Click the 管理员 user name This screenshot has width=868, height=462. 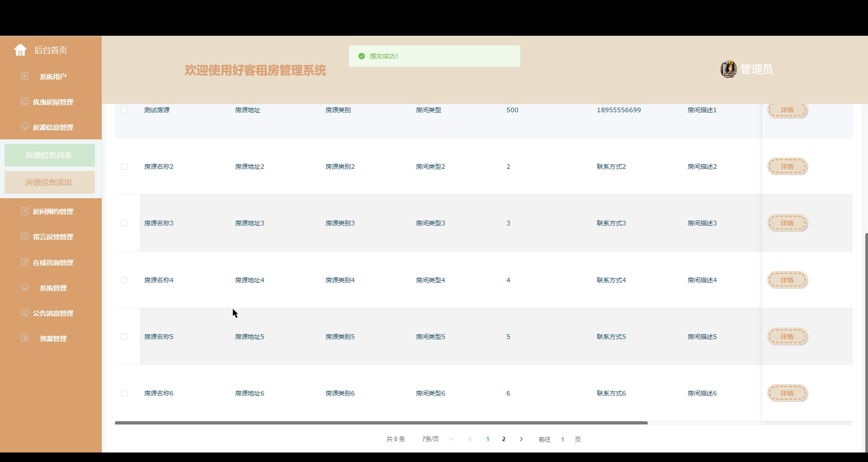757,69
